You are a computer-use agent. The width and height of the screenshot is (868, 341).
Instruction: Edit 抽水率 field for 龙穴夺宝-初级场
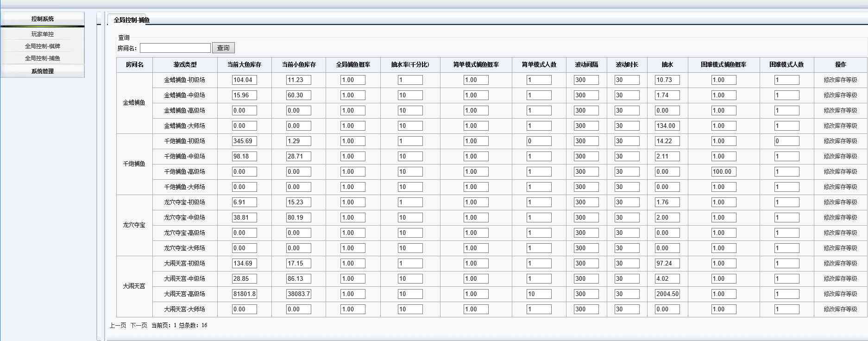[410, 202]
